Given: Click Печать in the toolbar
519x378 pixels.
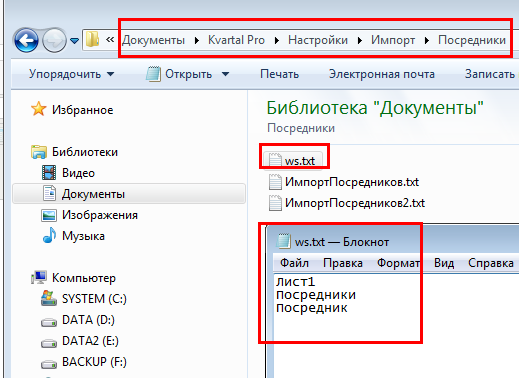Looking at the screenshot, I should (279, 74).
